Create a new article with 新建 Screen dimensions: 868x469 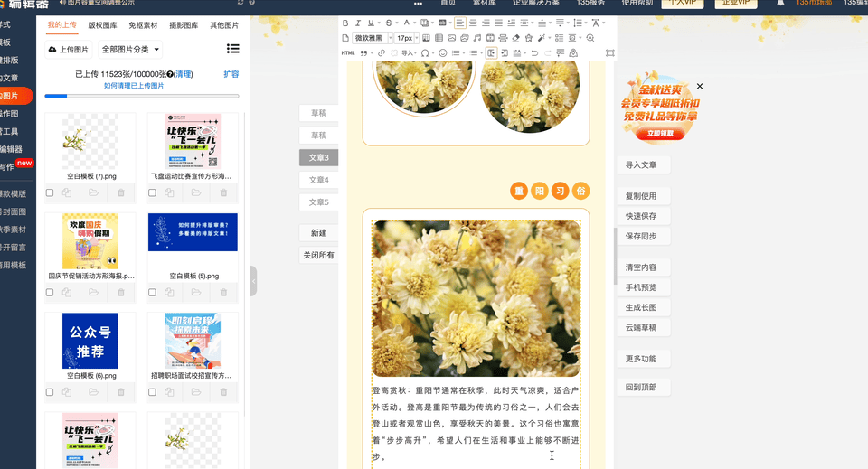tap(319, 233)
